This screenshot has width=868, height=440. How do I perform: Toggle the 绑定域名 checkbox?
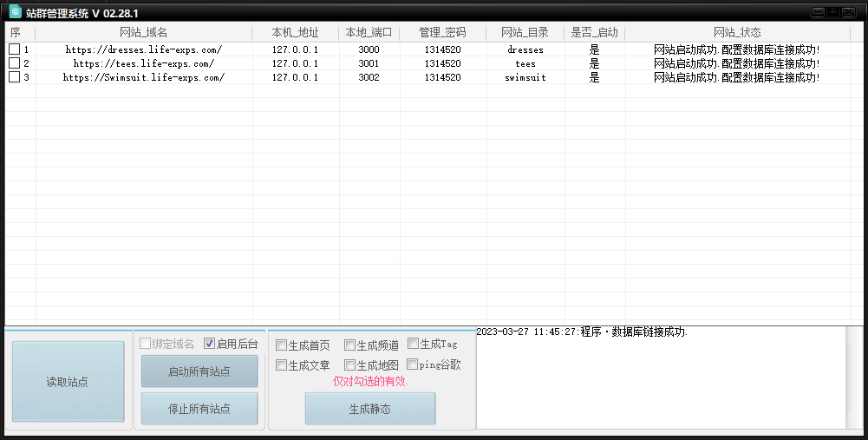(145, 344)
